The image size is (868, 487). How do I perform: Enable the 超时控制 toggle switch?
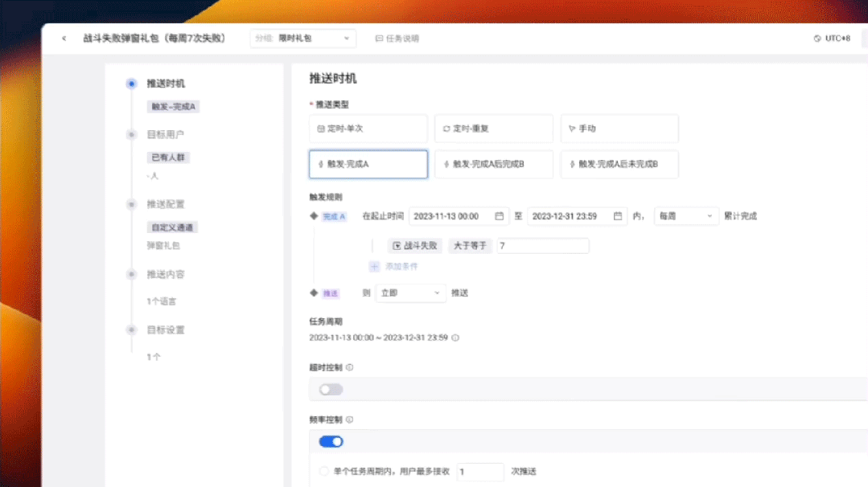[x=332, y=389]
